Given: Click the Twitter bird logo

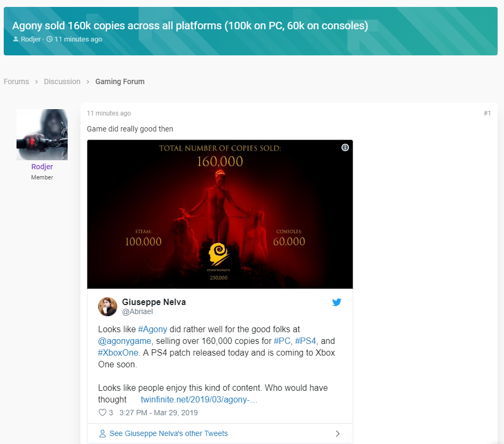Looking at the screenshot, I should 337,302.
